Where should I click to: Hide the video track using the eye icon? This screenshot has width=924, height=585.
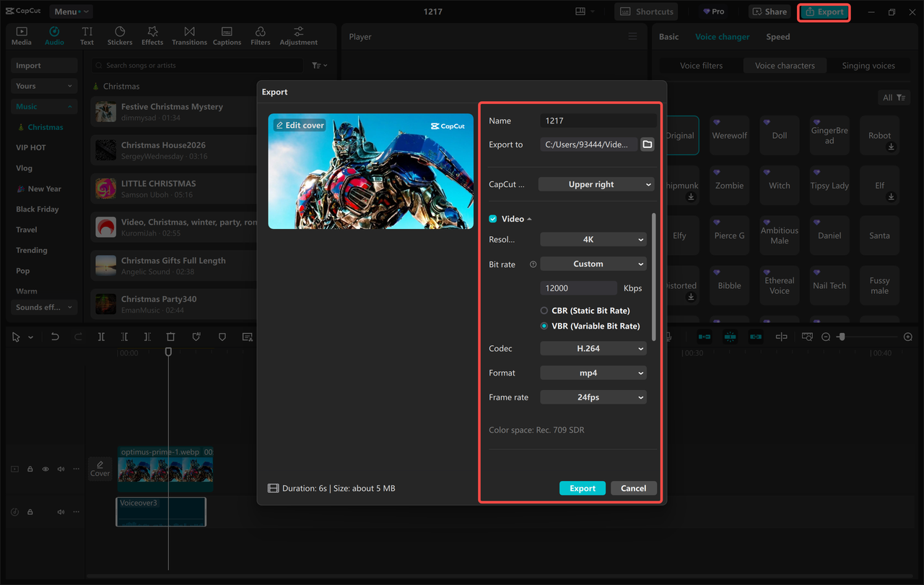(45, 469)
